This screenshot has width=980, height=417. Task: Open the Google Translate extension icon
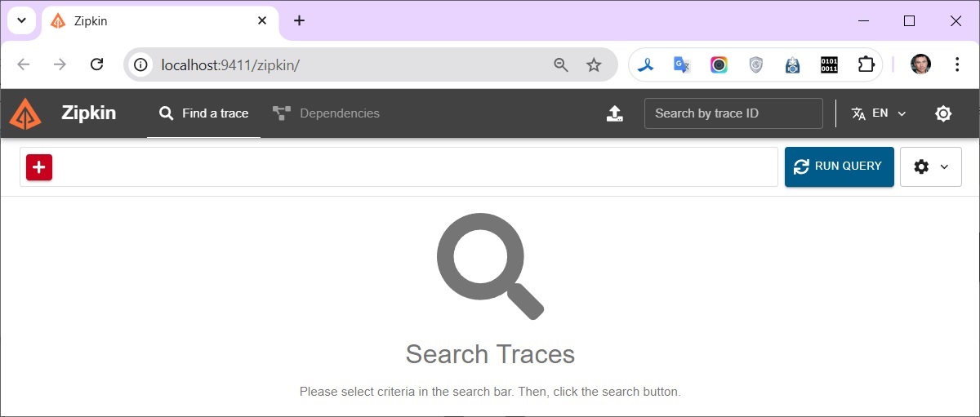pos(682,64)
